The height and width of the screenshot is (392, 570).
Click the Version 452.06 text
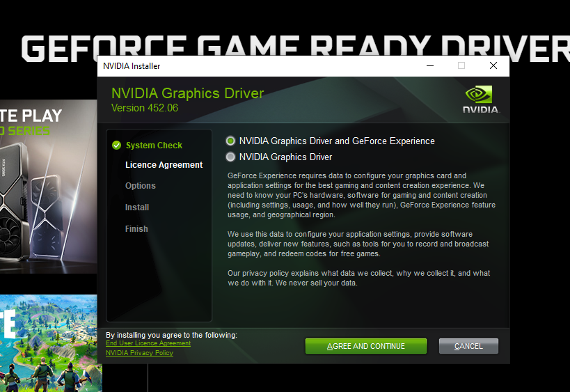(145, 108)
